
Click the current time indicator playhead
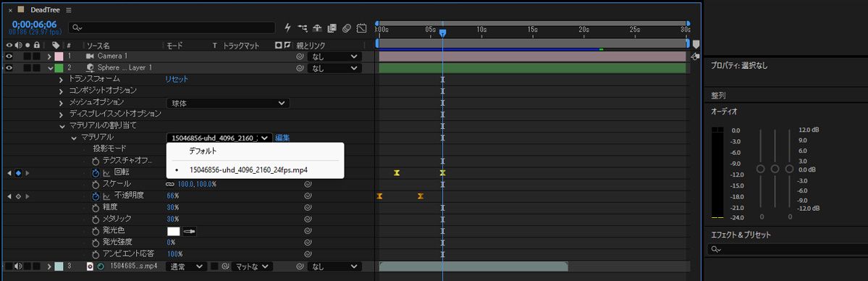click(x=442, y=33)
